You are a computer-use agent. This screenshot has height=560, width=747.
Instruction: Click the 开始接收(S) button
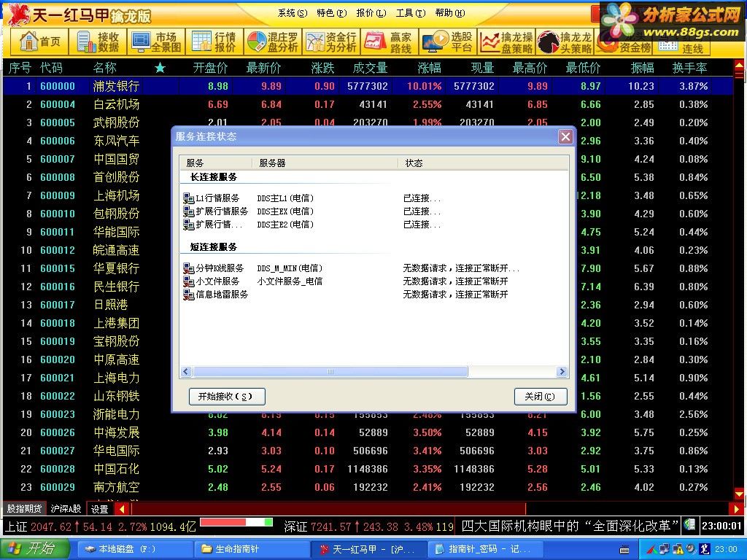[x=227, y=397]
